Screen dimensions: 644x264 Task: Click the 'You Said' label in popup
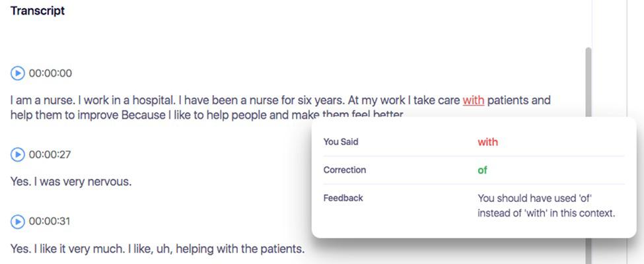[x=341, y=142]
